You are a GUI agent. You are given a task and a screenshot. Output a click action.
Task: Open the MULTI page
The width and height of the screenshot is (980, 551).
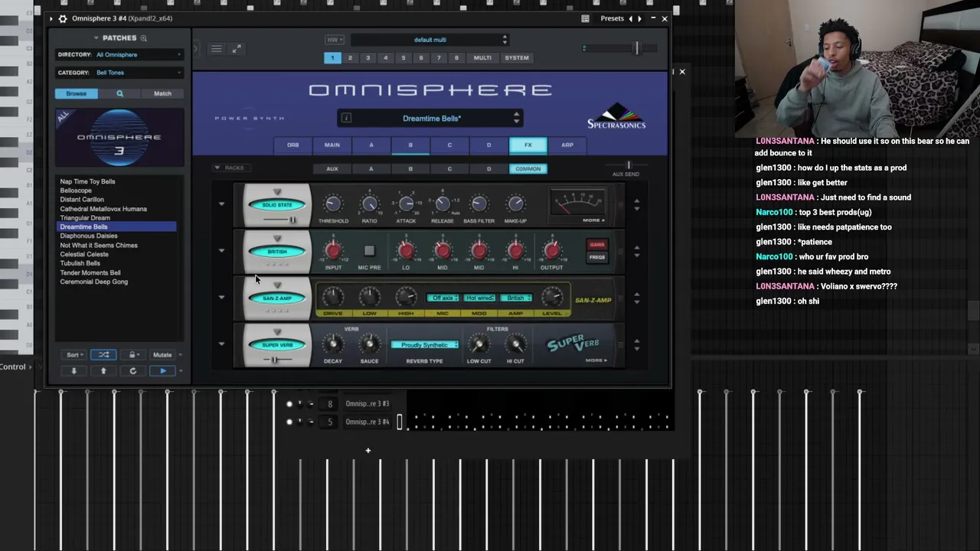(482, 57)
